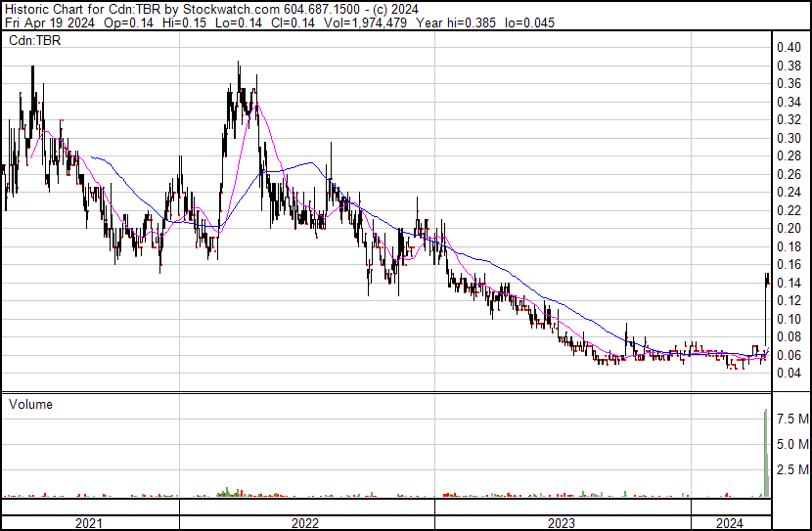812x531 pixels.
Task: Click the 2021 year label on timeline
Action: (89, 523)
